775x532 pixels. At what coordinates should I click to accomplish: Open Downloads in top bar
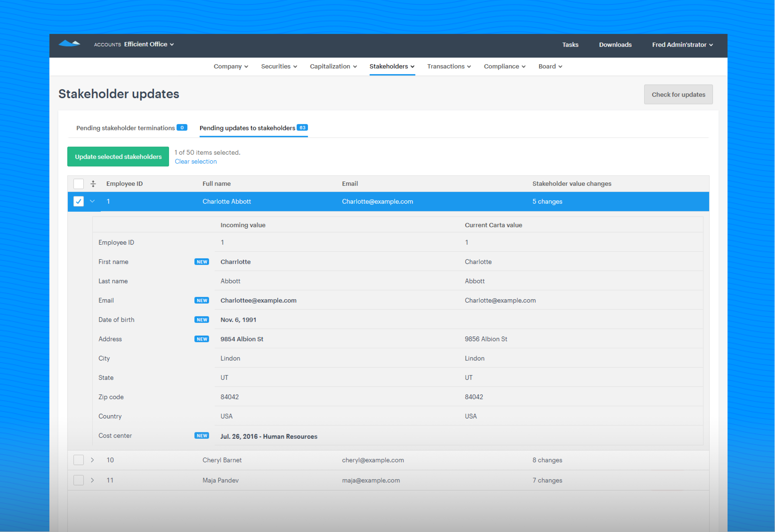click(x=615, y=45)
